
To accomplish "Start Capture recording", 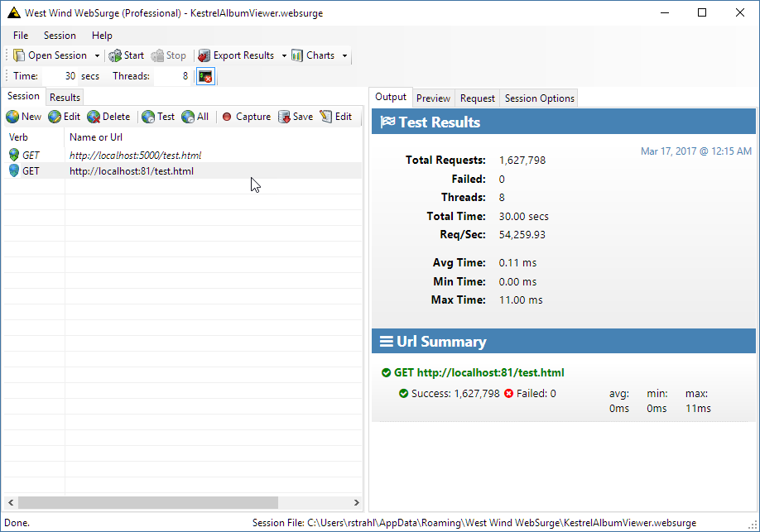I will pos(246,117).
